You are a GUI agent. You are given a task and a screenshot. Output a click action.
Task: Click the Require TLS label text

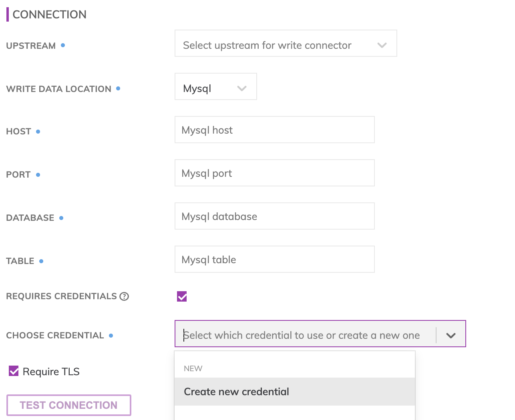51,372
